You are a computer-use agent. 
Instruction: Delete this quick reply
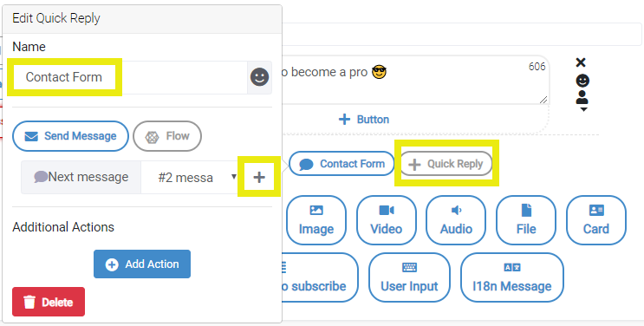pyautogui.click(x=49, y=302)
